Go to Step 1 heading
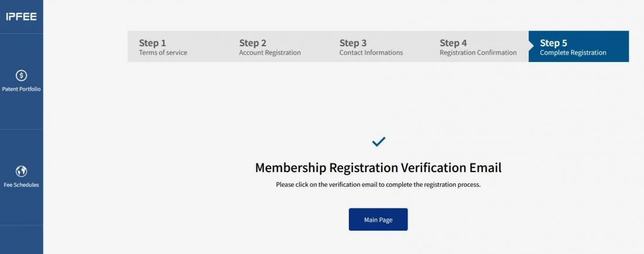Screen dimensions: 644x254 click(x=152, y=43)
